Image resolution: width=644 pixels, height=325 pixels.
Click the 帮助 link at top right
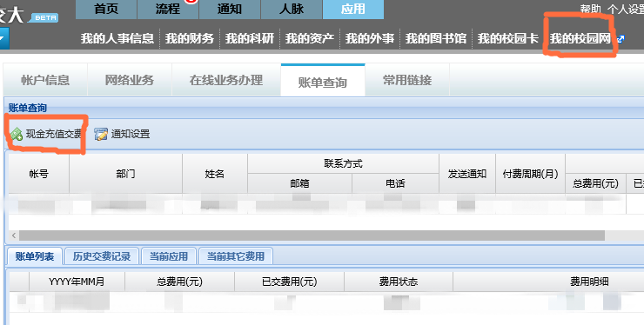(590, 9)
